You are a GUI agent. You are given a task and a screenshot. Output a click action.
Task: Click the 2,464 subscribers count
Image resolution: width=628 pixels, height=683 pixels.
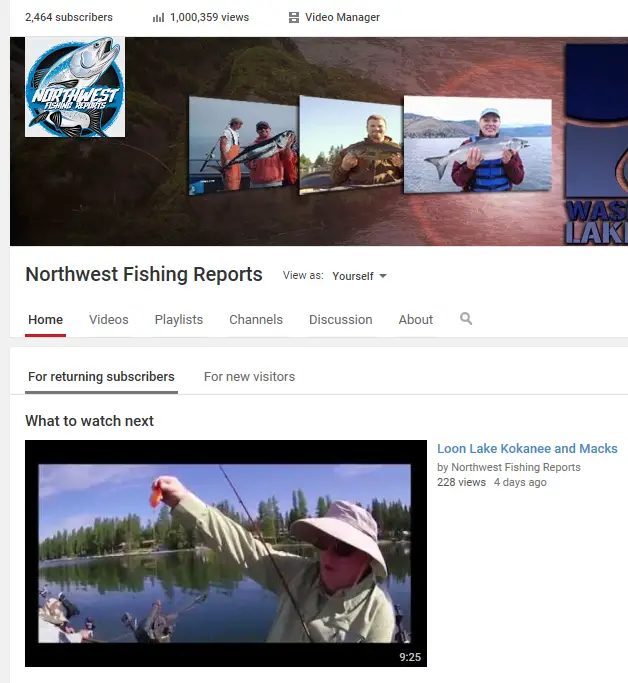pos(68,17)
